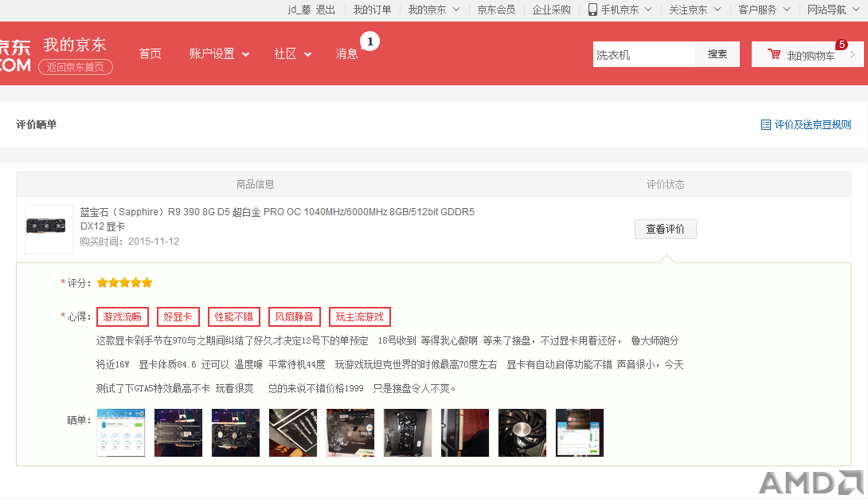The height and width of the screenshot is (499, 868).
Task: Open the eighth review photo of fan close-up
Action: (522, 433)
